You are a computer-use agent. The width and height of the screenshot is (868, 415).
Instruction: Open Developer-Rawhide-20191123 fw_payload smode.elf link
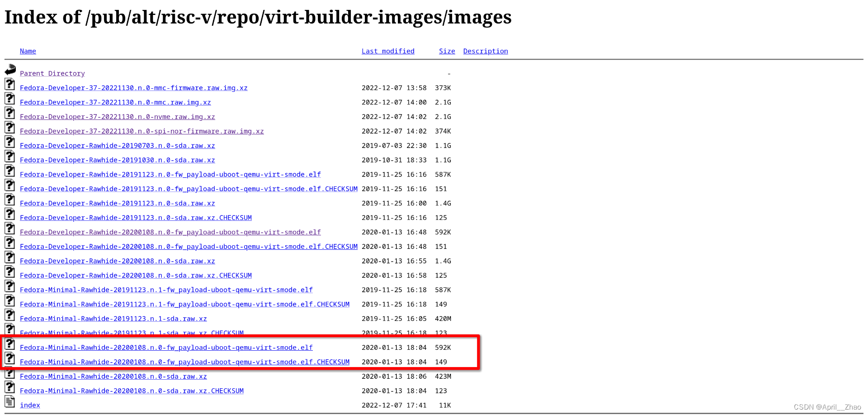tap(170, 175)
